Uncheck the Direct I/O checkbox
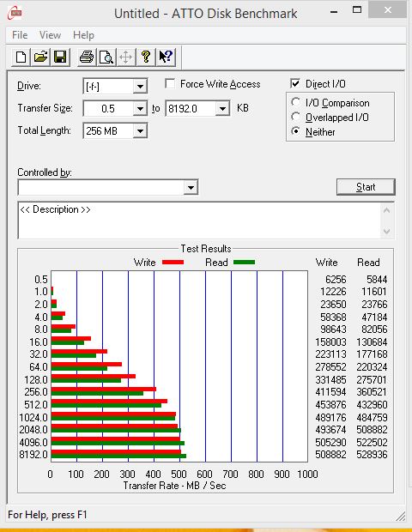 click(x=295, y=83)
